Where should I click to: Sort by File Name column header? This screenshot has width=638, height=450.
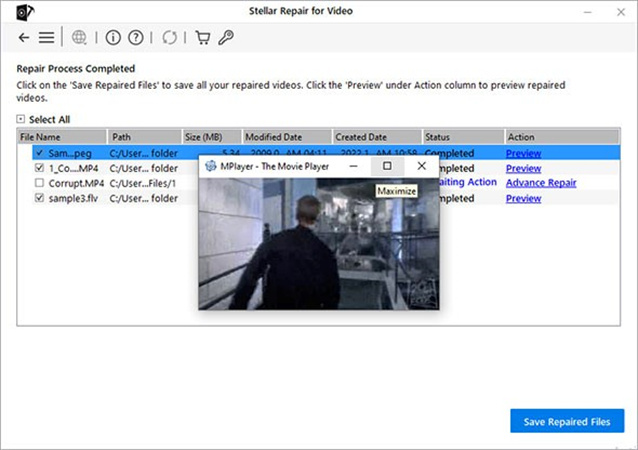pyautogui.click(x=40, y=136)
